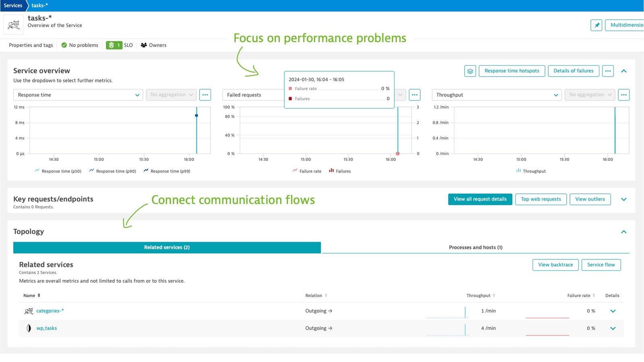
Task: Click the 4 /min throughput value
Action: tap(488, 328)
